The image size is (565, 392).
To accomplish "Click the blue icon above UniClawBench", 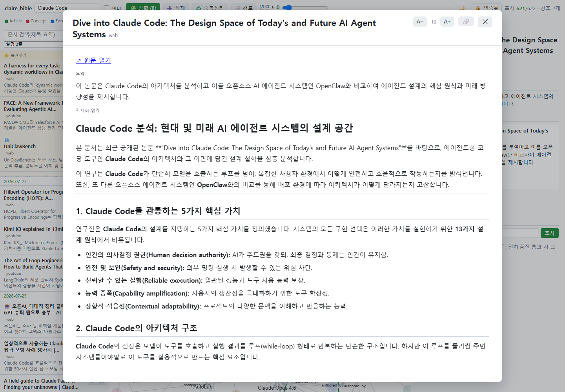I will click(6, 140).
